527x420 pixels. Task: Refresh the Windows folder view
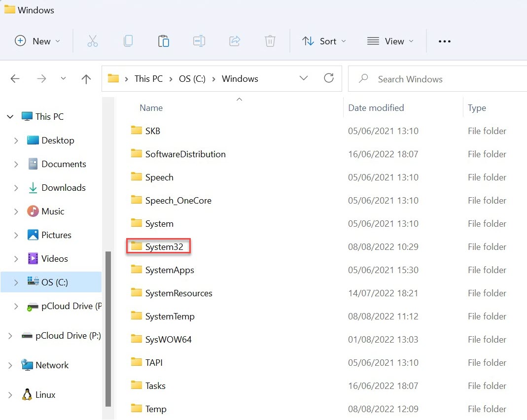click(x=329, y=78)
